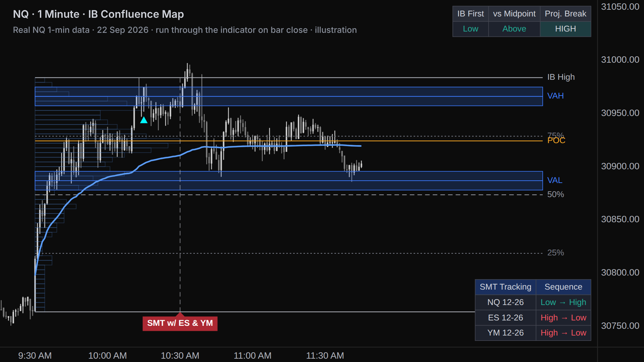Click the 30750.00 price axis label
Viewport: 644px width, 362px height.
click(620, 326)
